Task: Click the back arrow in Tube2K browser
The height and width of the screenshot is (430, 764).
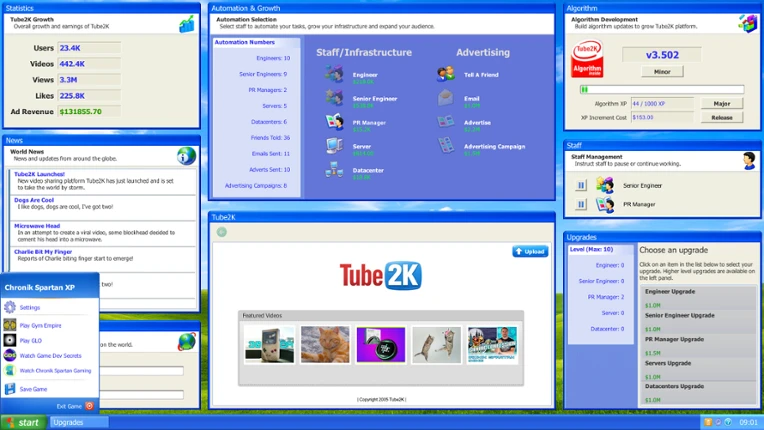Action: tap(222, 232)
